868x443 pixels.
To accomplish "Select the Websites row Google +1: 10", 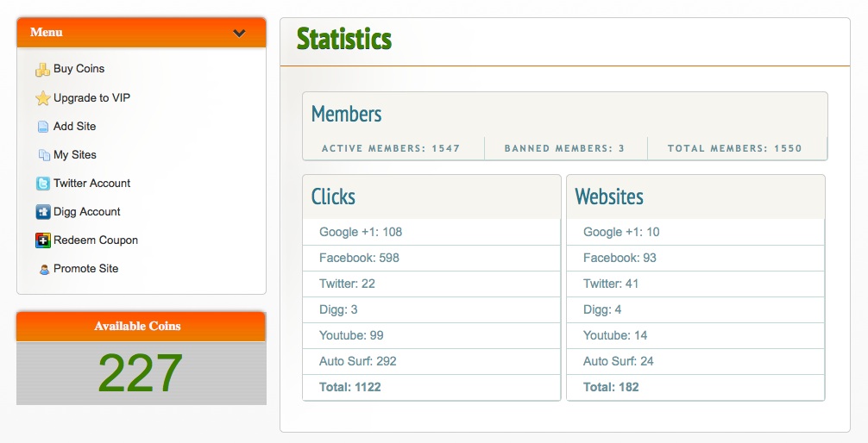I will (695, 233).
